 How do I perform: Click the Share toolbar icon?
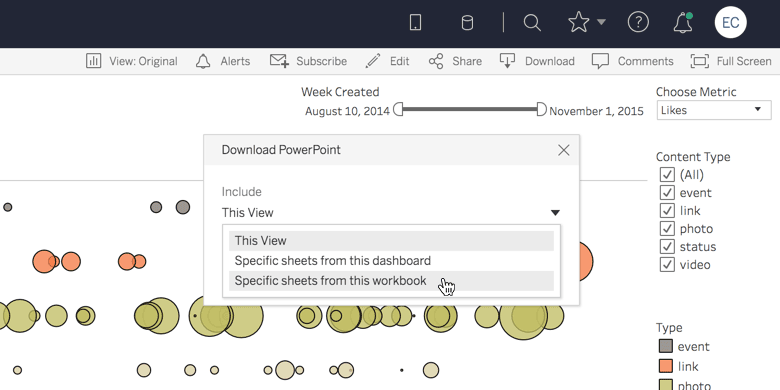coord(455,61)
